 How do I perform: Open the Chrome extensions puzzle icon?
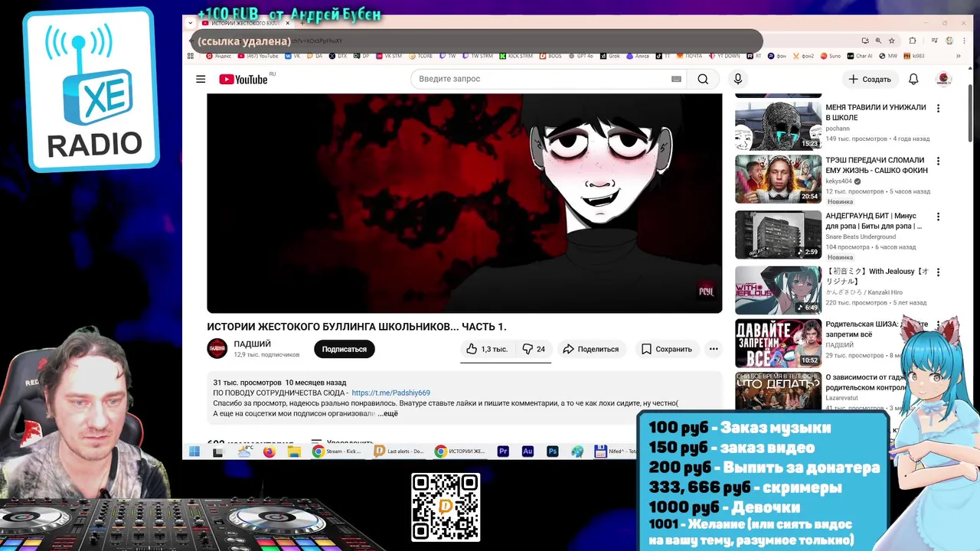pyautogui.click(x=912, y=41)
